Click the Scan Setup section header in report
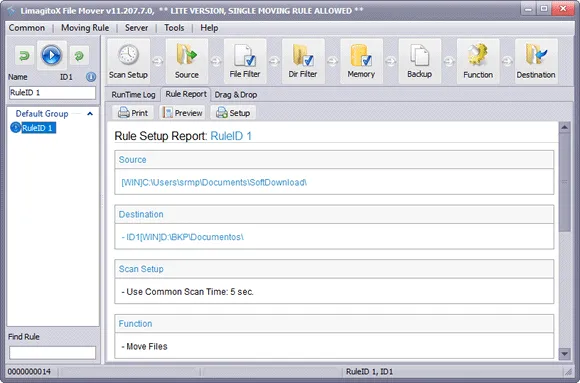 coord(334,269)
